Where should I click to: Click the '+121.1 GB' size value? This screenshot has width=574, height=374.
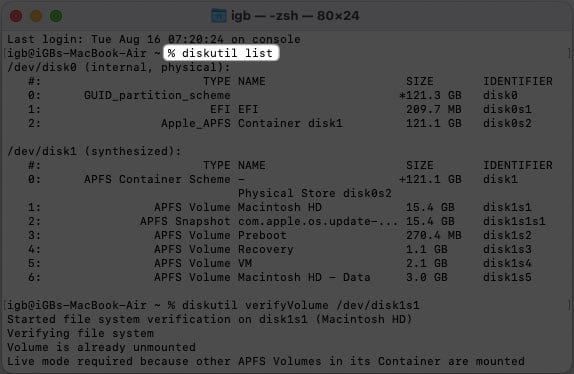coord(430,179)
